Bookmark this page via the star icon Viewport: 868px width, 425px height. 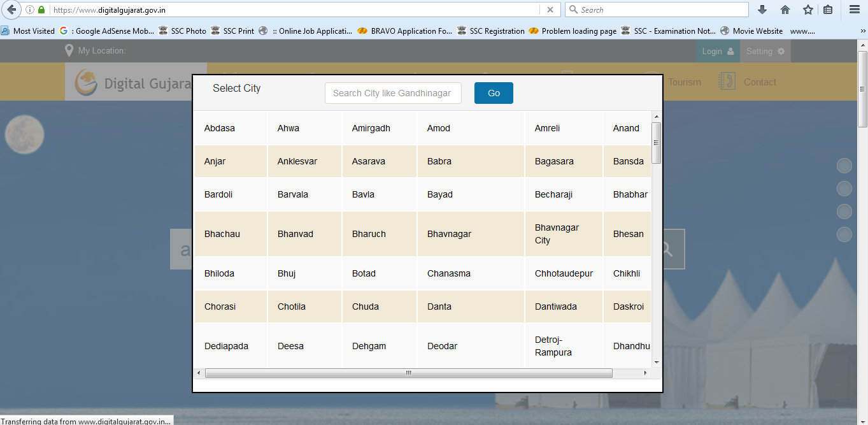point(808,10)
